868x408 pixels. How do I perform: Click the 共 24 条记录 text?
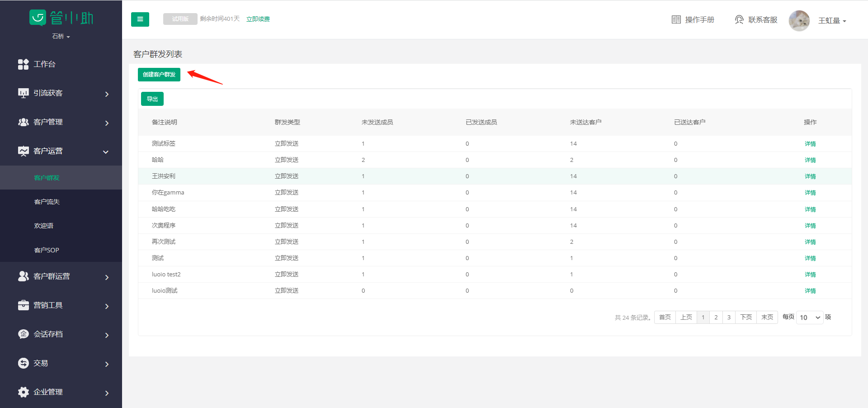coord(632,318)
